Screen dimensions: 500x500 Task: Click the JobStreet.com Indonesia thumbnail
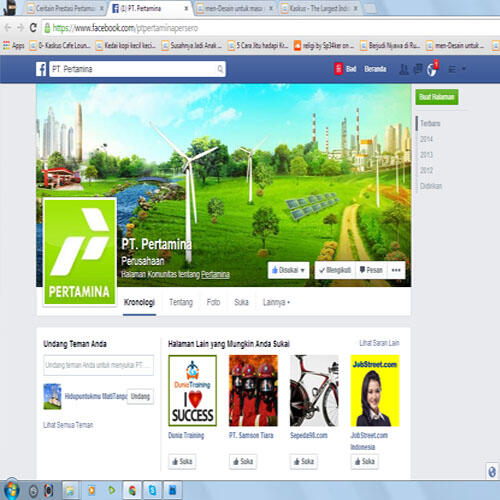(x=375, y=391)
